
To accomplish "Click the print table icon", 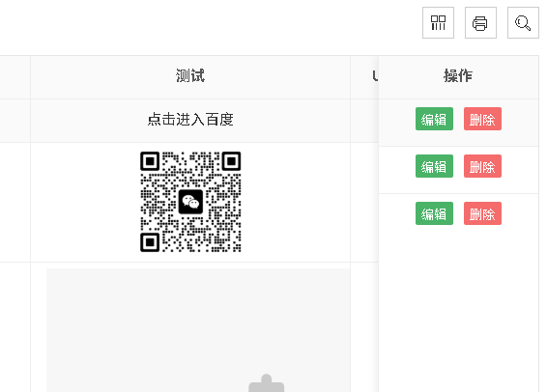I will pos(480,22).
